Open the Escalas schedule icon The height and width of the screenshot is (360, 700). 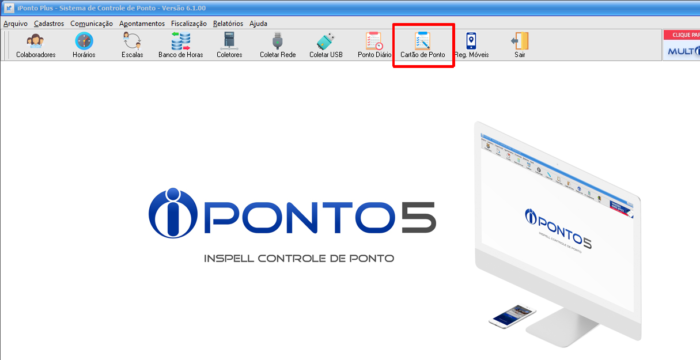132,41
